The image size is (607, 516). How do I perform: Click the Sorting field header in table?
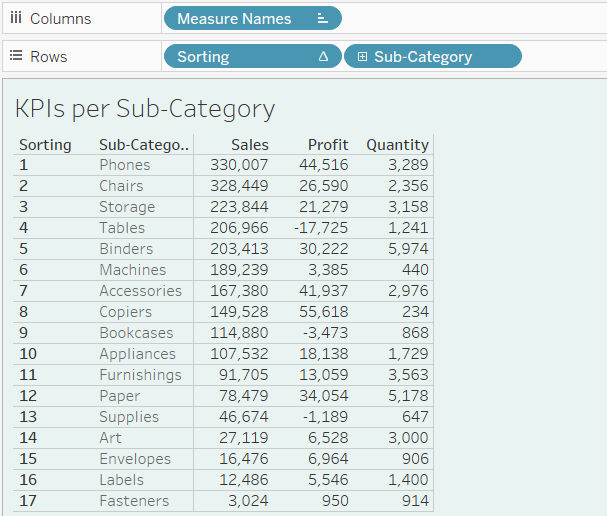45,145
